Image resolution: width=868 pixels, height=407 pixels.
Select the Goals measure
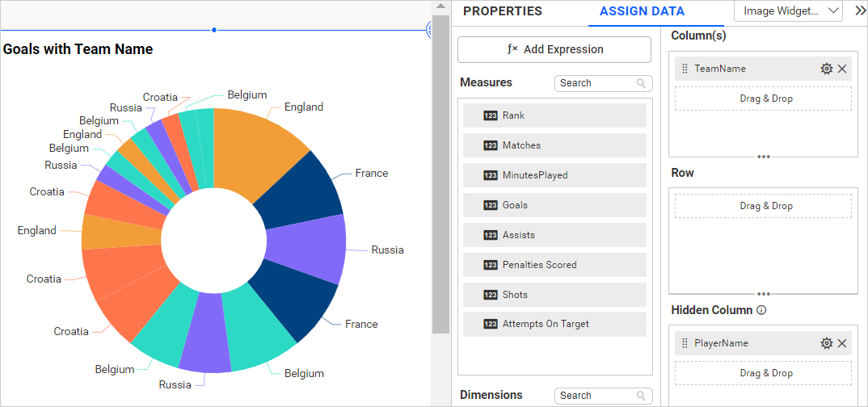[x=554, y=205]
